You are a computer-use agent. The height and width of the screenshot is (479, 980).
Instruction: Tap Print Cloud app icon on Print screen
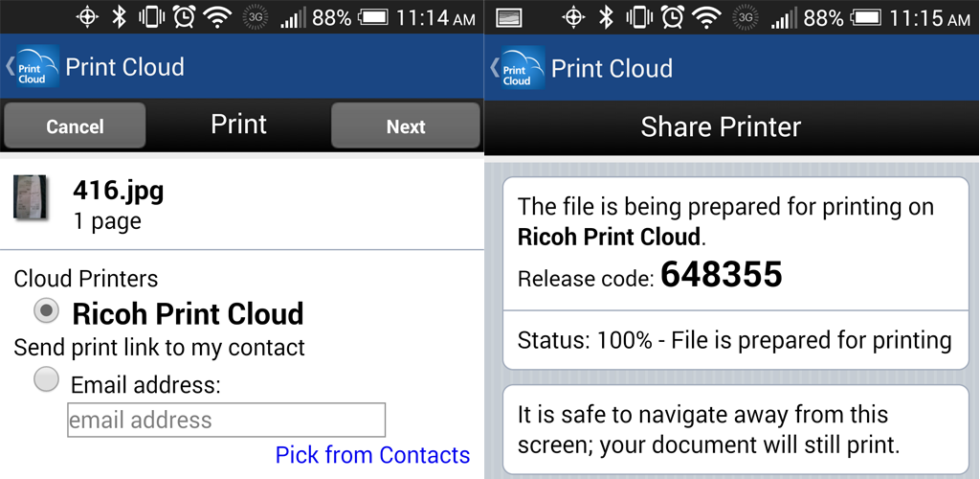tap(33, 68)
